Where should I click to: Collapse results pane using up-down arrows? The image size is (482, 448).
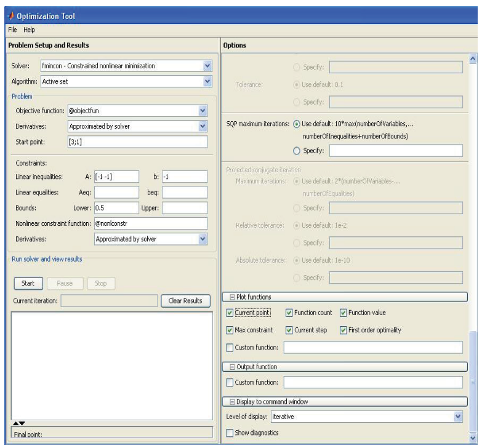(19, 423)
